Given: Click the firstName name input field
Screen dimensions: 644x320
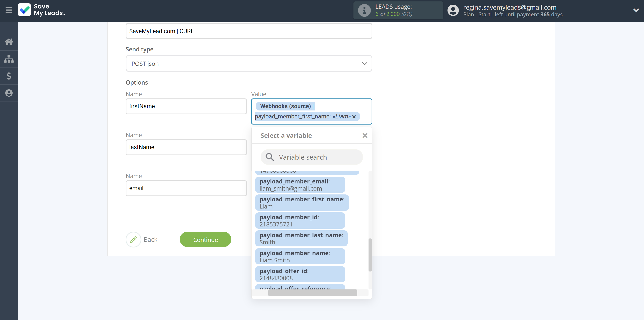Looking at the screenshot, I should [x=186, y=106].
